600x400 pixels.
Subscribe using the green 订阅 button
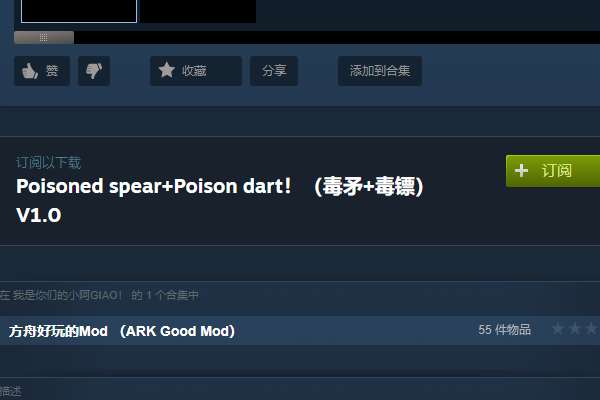pyautogui.click(x=553, y=171)
